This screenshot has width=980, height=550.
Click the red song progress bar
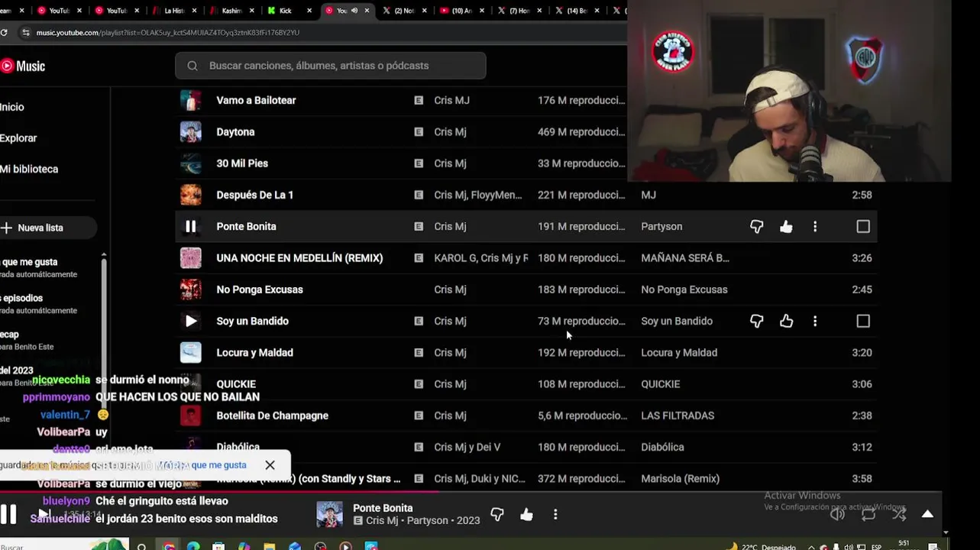coord(219,492)
